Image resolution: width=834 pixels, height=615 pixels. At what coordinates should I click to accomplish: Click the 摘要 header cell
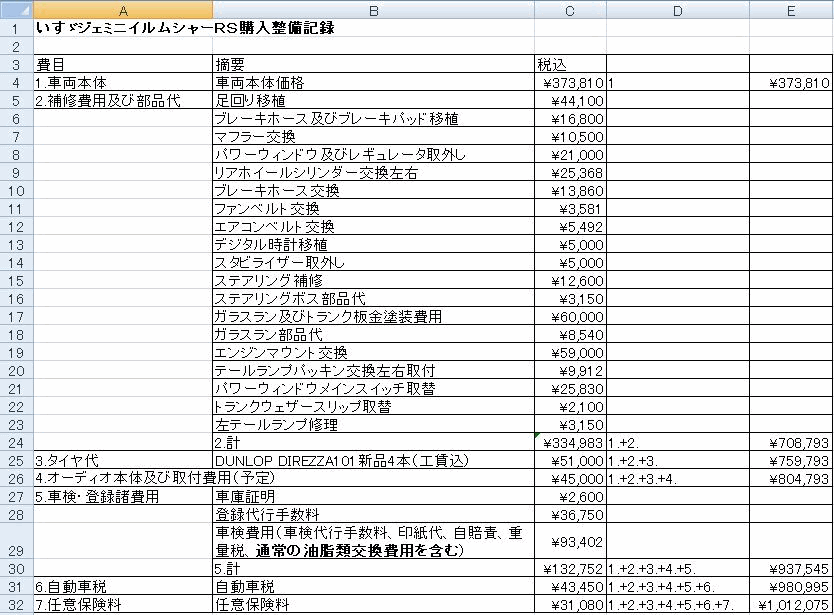click(x=373, y=64)
